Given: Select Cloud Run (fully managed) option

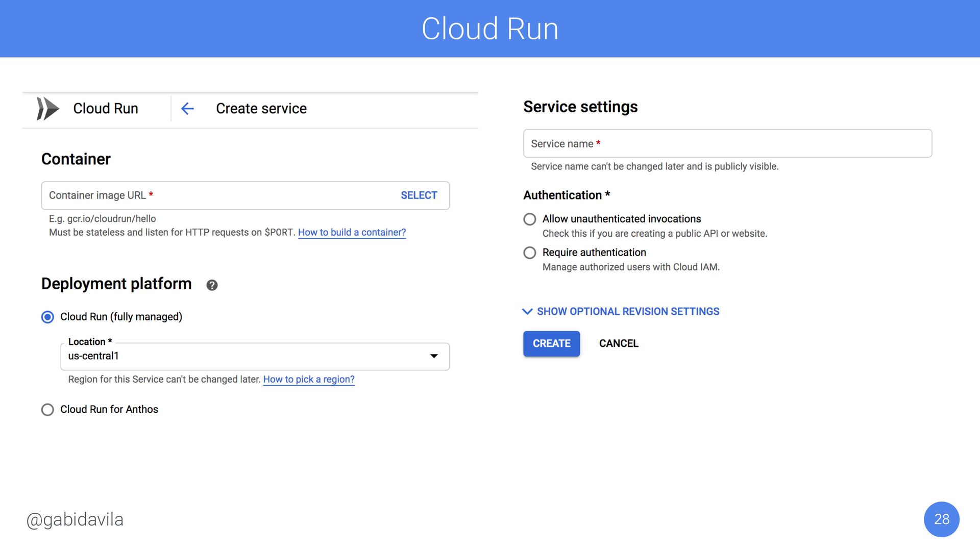Looking at the screenshot, I should [x=47, y=317].
